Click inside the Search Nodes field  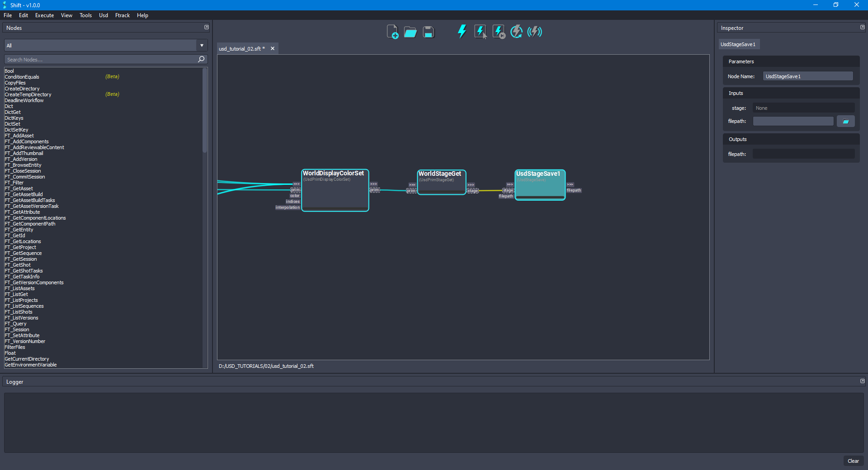click(99, 59)
